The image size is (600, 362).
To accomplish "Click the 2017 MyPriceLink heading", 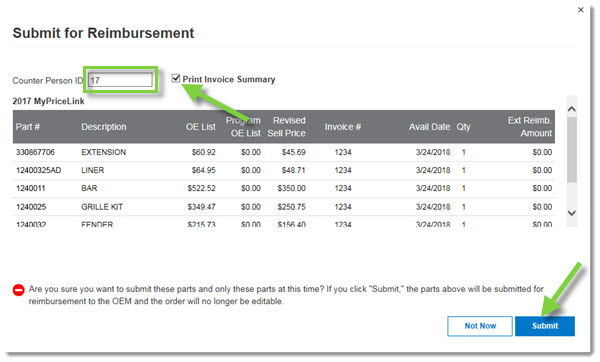I will 48,101.
